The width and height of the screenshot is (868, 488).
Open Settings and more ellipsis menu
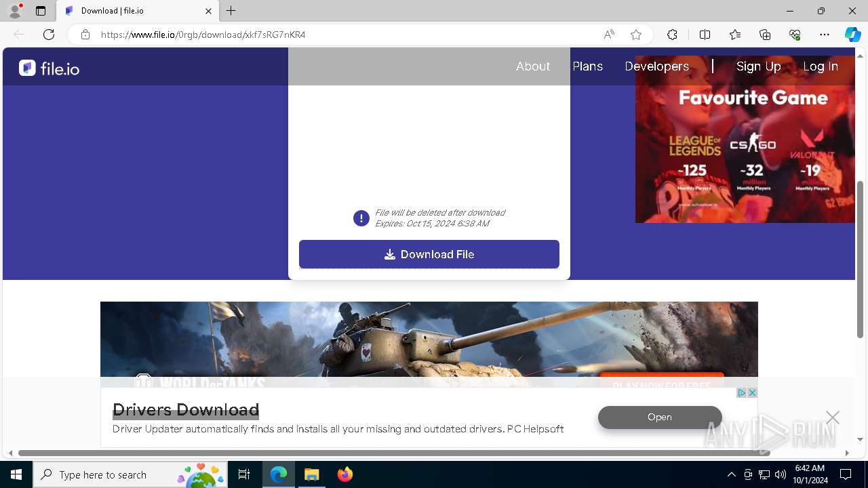[x=825, y=35]
